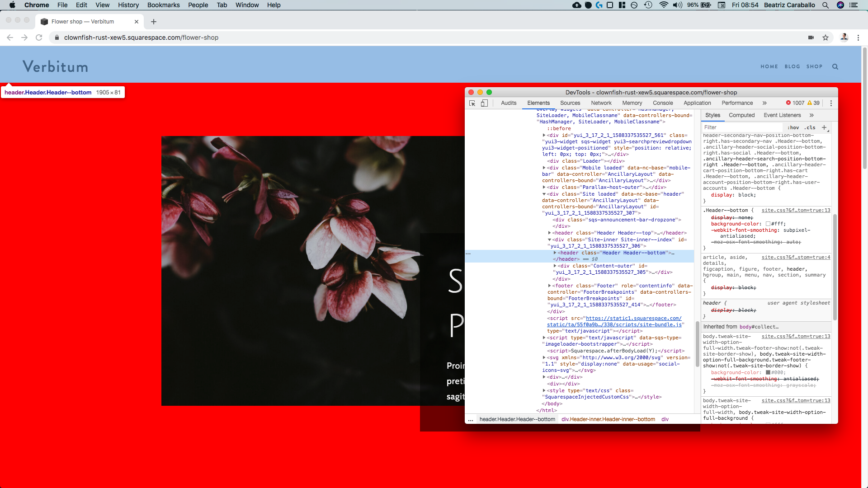The width and height of the screenshot is (868, 488).
Task: Click the red error count icon
Action: point(788,103)
